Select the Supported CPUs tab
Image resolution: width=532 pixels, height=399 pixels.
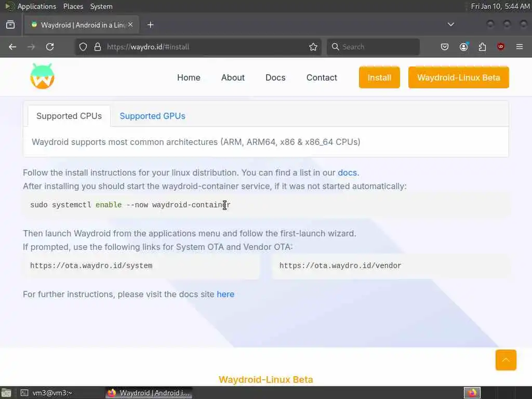(x=69, y=116)
